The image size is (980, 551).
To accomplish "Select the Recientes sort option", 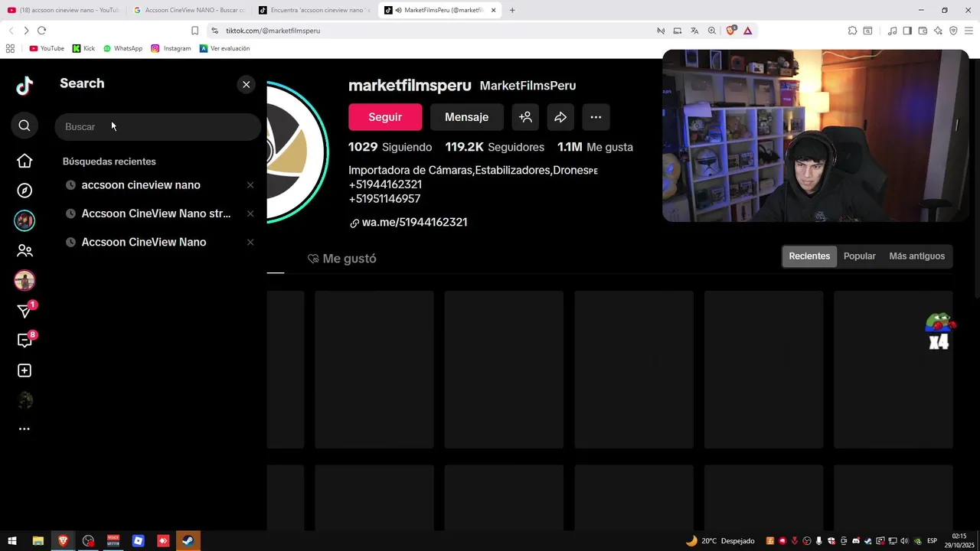I will click(x=809, y=256).
